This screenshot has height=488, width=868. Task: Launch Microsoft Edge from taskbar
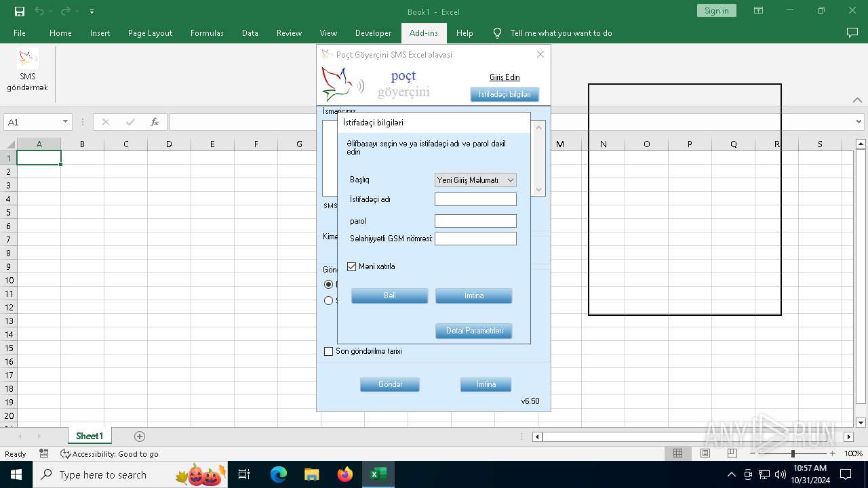pos(279,474)
